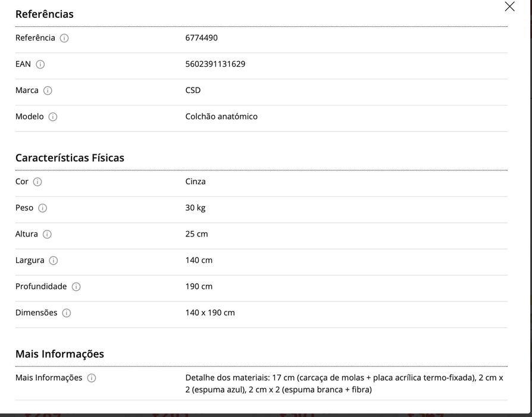The image size is (532, 417).
Task: Open the info tooltip for Marca
Action: click(48, 91)
